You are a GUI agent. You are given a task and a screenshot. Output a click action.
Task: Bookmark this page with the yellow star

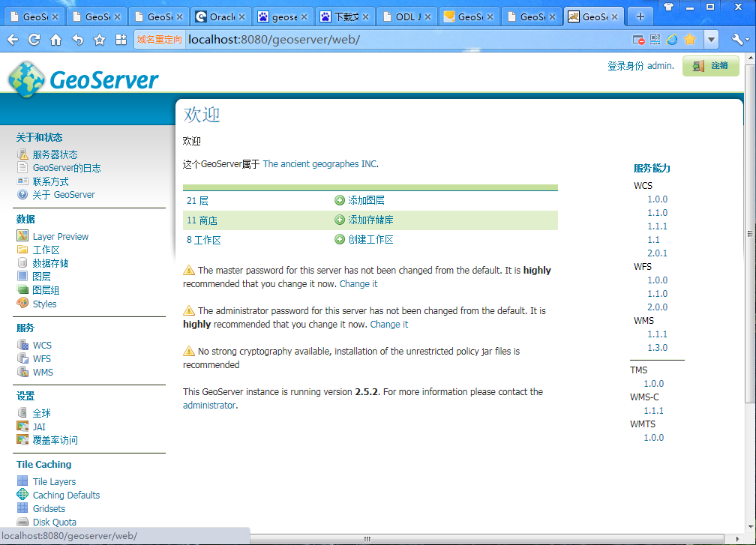690,39
